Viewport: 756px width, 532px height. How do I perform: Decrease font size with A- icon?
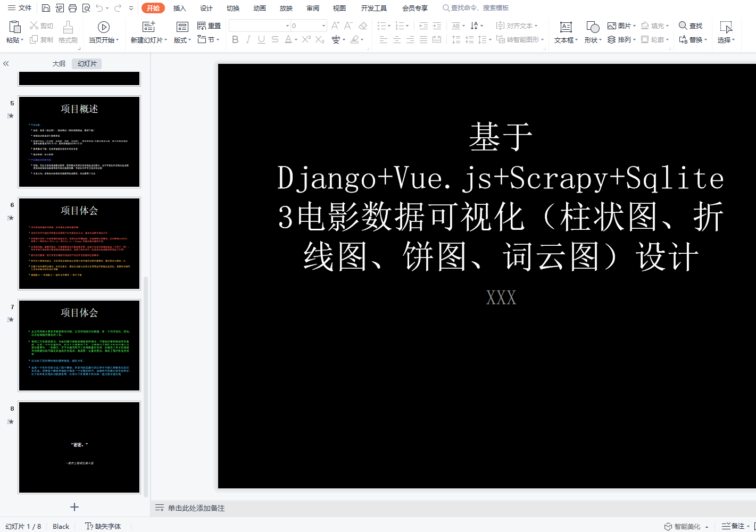tap(348, 26)
